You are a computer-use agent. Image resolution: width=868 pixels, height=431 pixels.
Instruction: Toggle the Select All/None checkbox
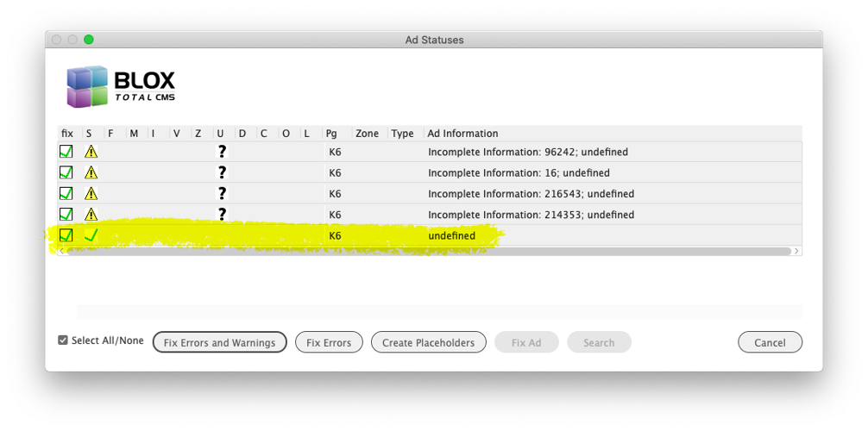(x=63, y=340)
